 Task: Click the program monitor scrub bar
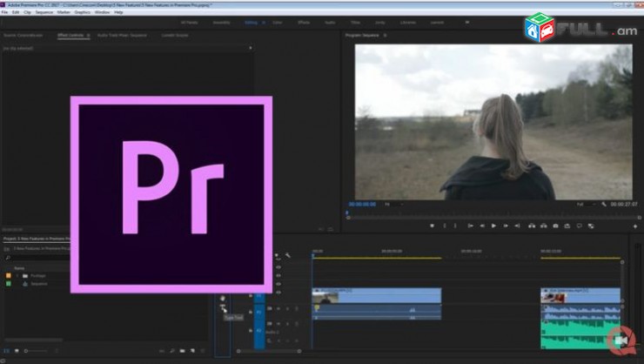[493, 218]
